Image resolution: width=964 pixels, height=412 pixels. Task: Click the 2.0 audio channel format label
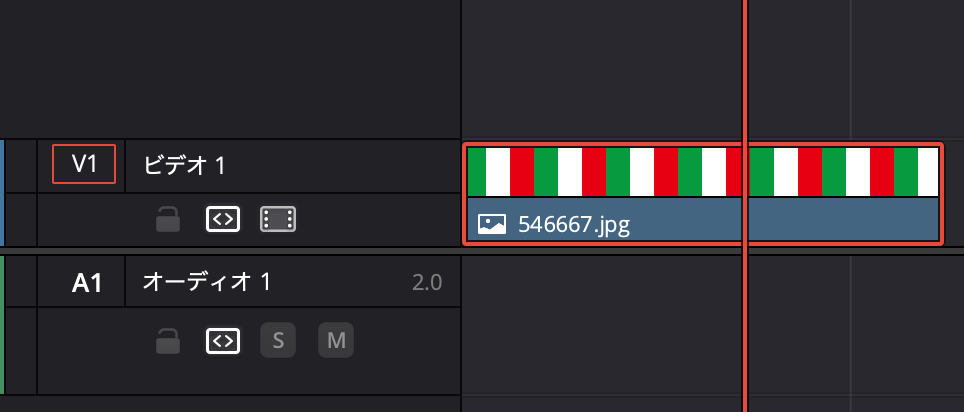click(x=427, y=283)
